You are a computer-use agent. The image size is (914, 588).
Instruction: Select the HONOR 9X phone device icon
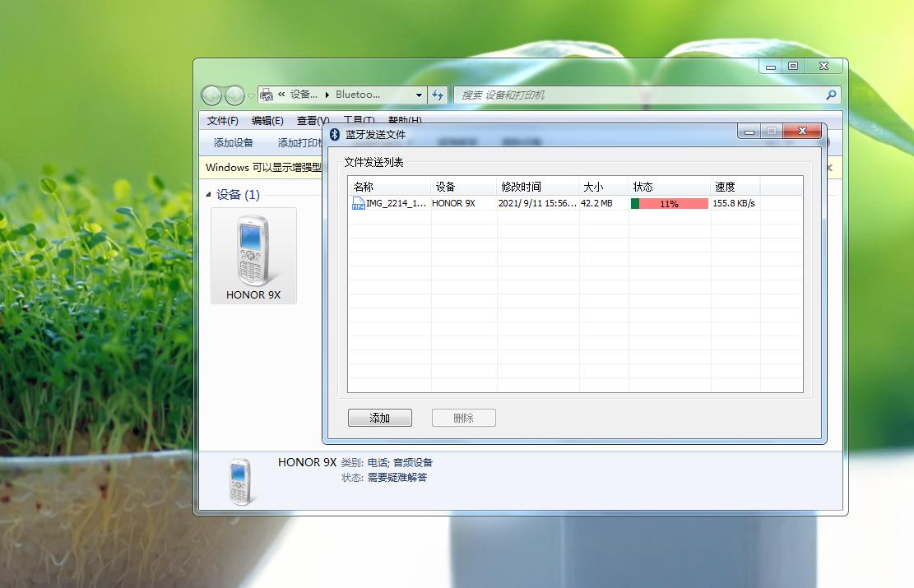(253, 251)
